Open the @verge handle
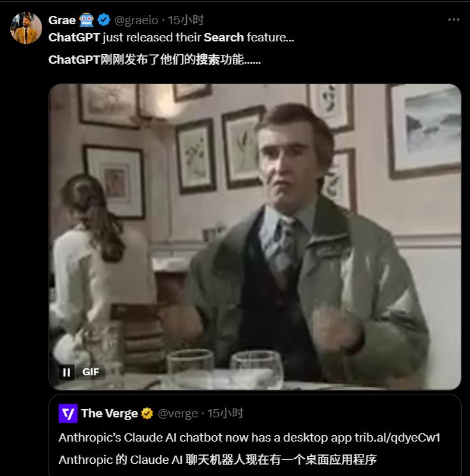This screenshot has height=476, width=470. [x=178, y=414]
